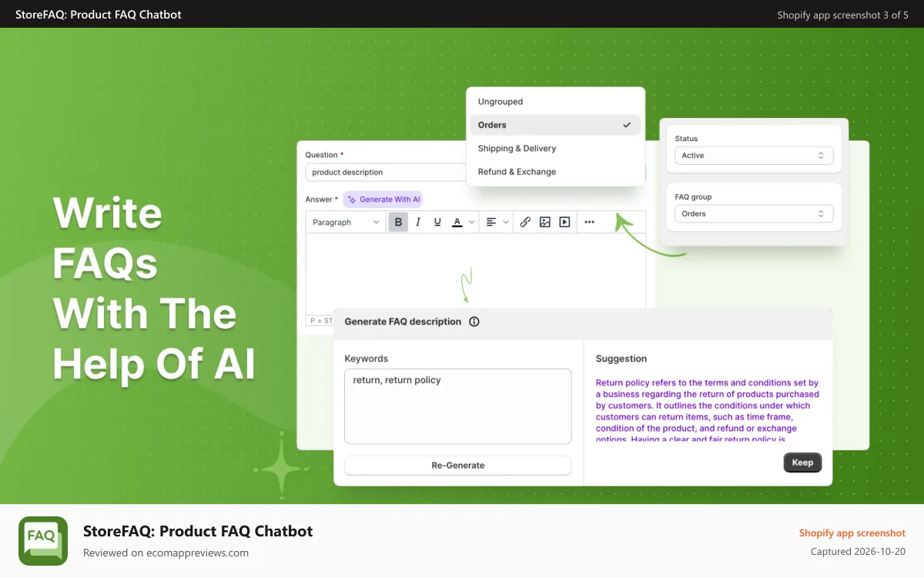Click the Keywords text area
Screen dimensions: 924x578
point(458,406)
